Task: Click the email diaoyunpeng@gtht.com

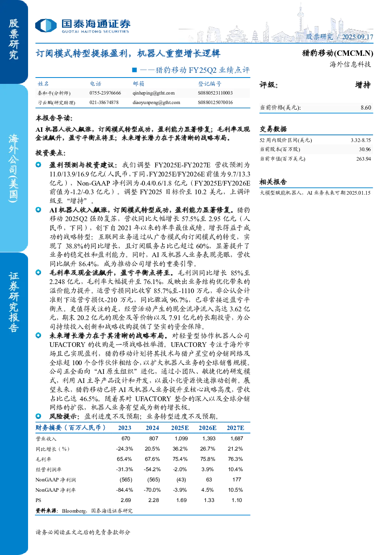Action: click(156, 102)
